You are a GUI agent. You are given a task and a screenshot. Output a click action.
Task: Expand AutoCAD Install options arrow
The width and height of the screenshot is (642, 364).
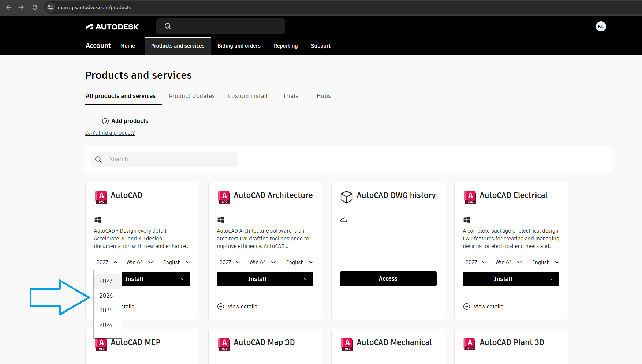[183, 279]
